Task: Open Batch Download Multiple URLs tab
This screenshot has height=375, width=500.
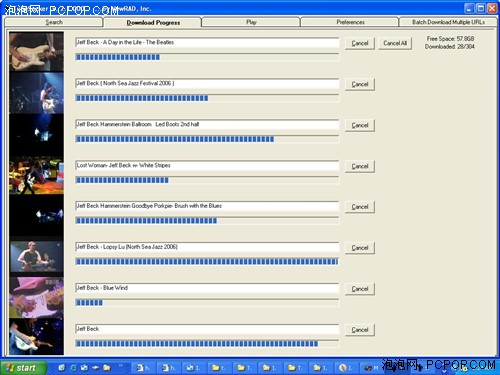Action: (x=448, y=22)
